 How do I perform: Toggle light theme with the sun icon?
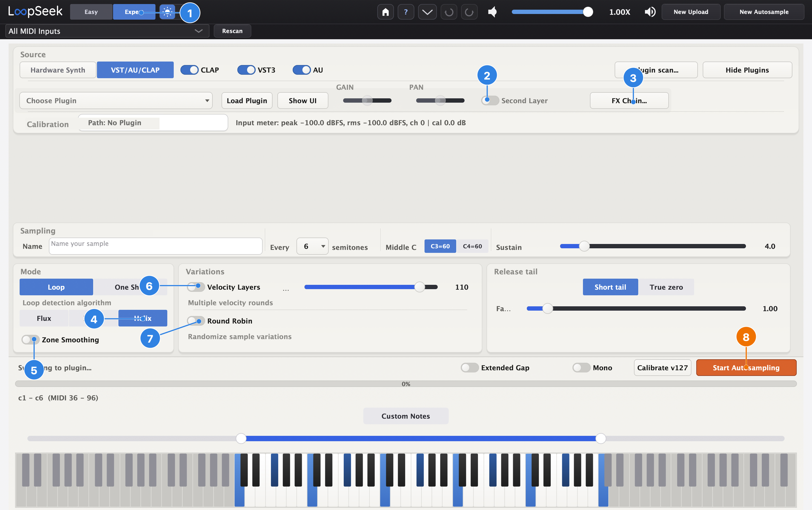(x=167, y=12)
